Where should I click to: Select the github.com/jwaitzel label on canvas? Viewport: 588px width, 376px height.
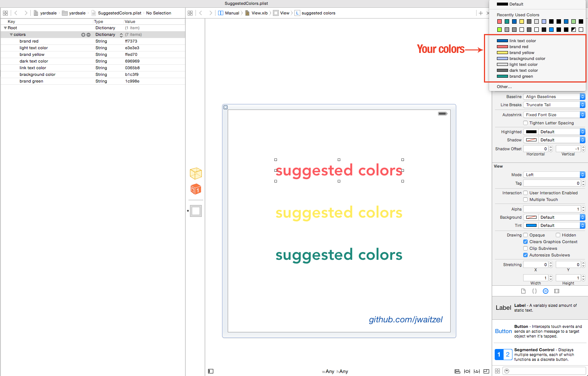405,320
